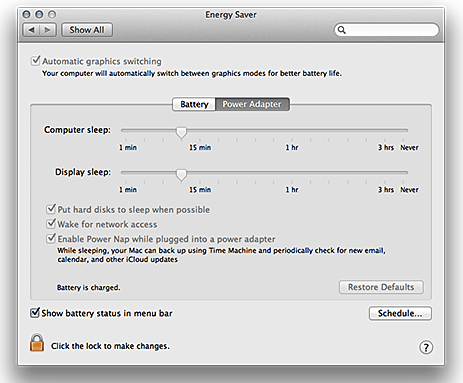Screen dimensions: 463x383
Task: Click the Computer sleep slider handle
Action: click(x=181, y=132)
